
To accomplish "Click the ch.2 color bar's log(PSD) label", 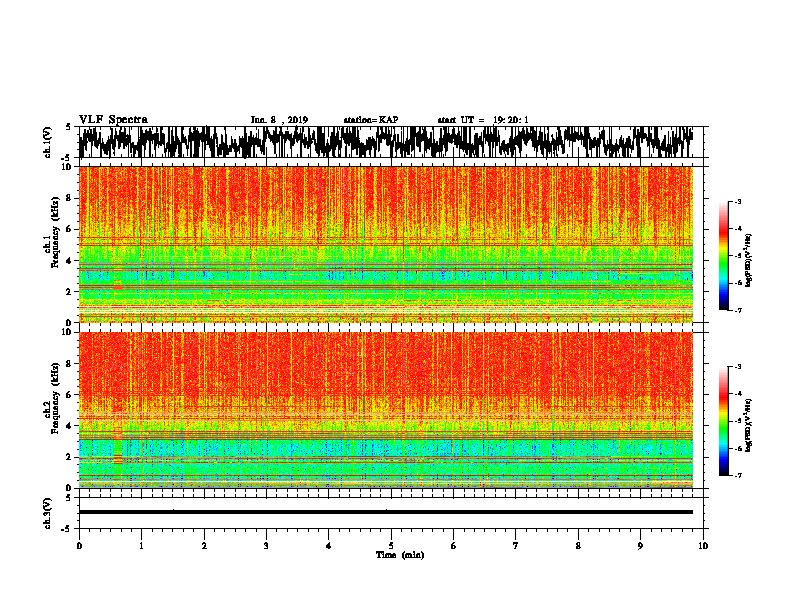I will pyautogui.click(x=749, y=425).
